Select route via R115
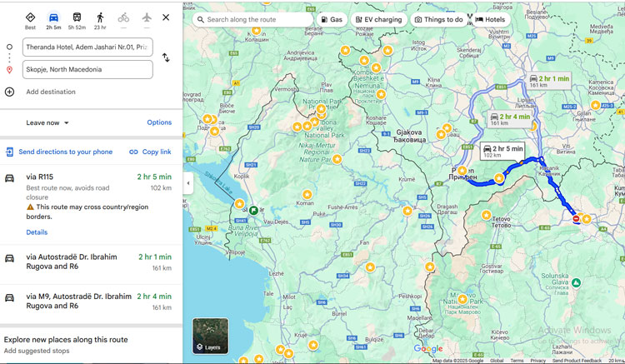The width and height of the screenshot is (625, 364). [92, 204]
